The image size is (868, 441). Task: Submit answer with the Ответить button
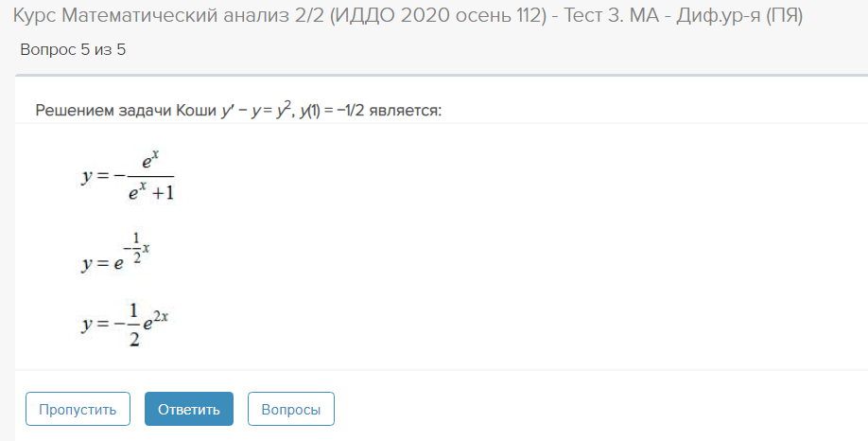tap(189, 409)
